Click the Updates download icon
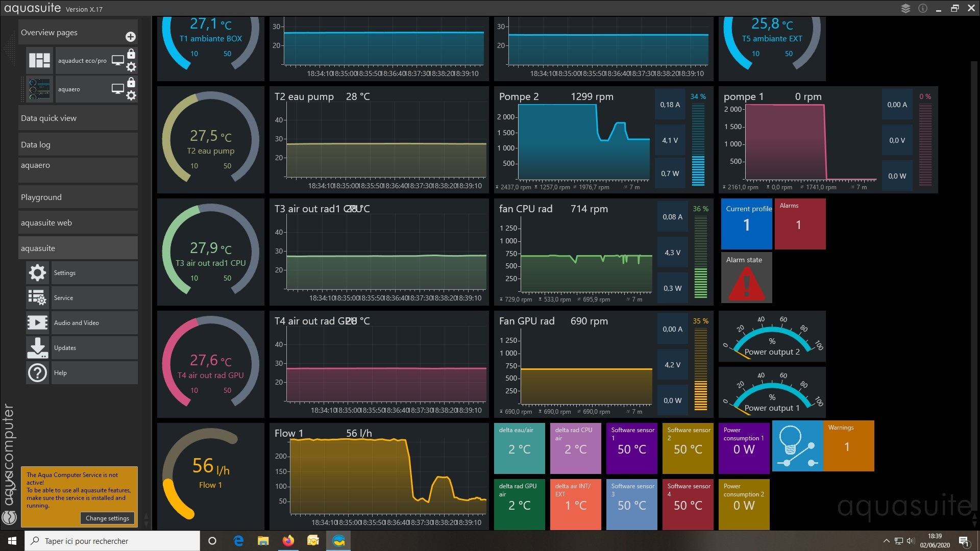980x551 pixels. coord(37,348)
